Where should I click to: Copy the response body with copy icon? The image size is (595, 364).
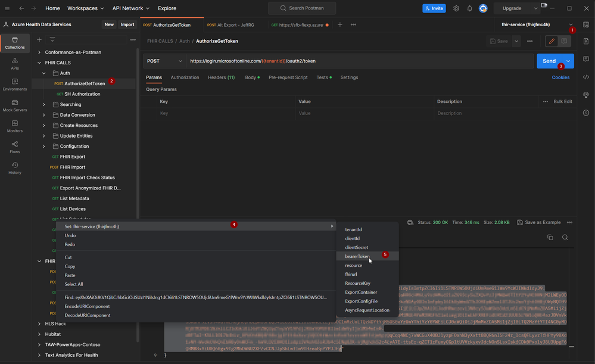coord(550,237)
